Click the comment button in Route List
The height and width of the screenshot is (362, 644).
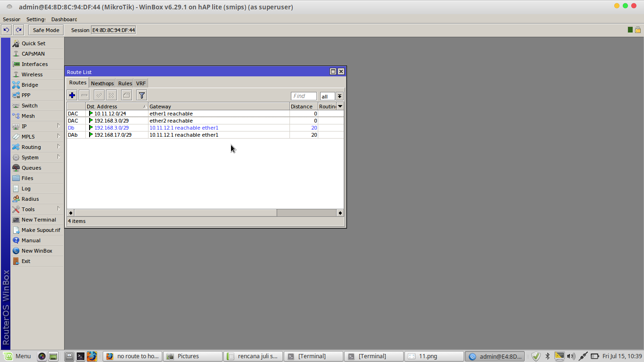click(x=126, y=96)
